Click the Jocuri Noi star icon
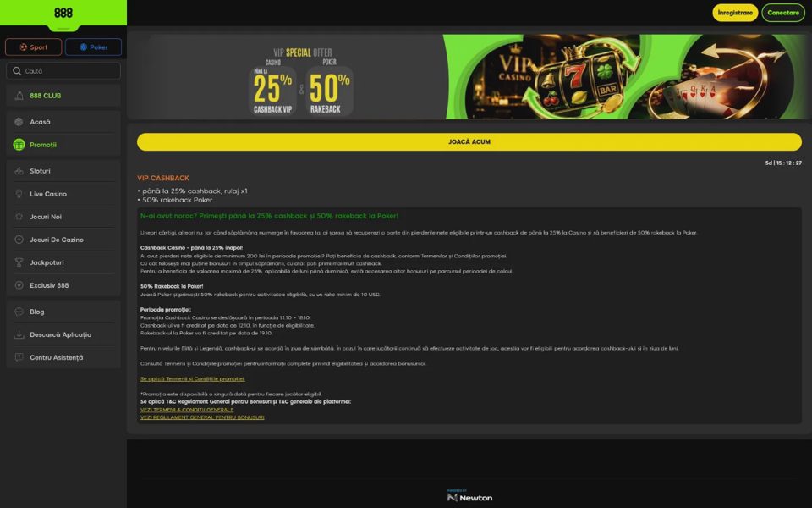 pyautogui.click(x=19, y=217)
